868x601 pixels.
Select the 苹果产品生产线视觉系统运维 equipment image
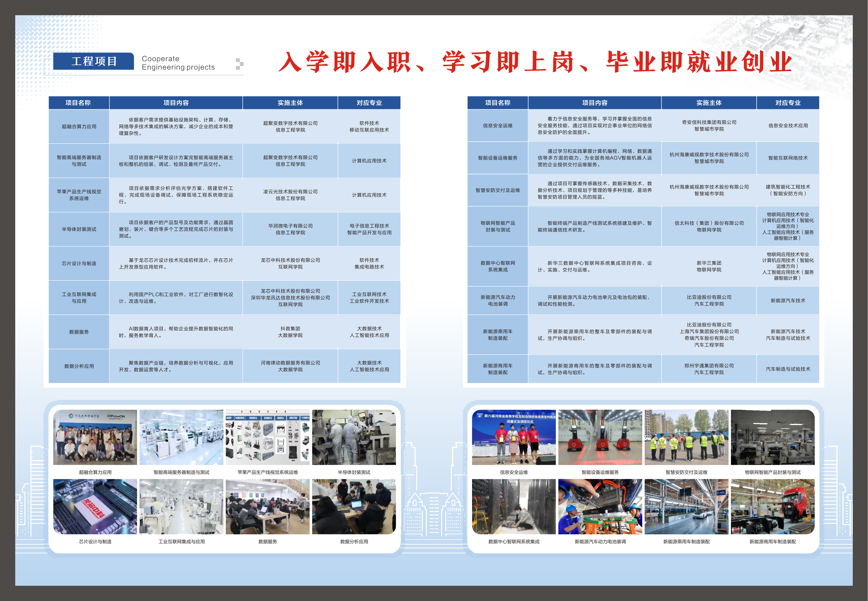click(268, 437)
